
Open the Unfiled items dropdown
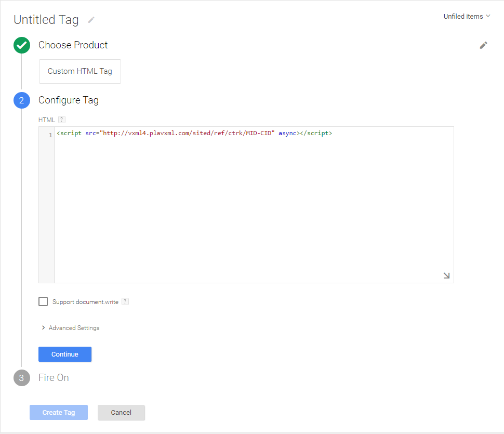[467, 17]
